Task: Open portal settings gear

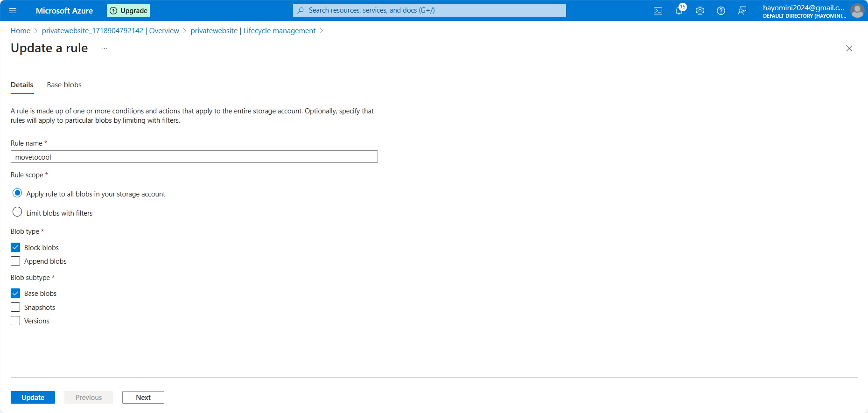Action: (700, 11)
